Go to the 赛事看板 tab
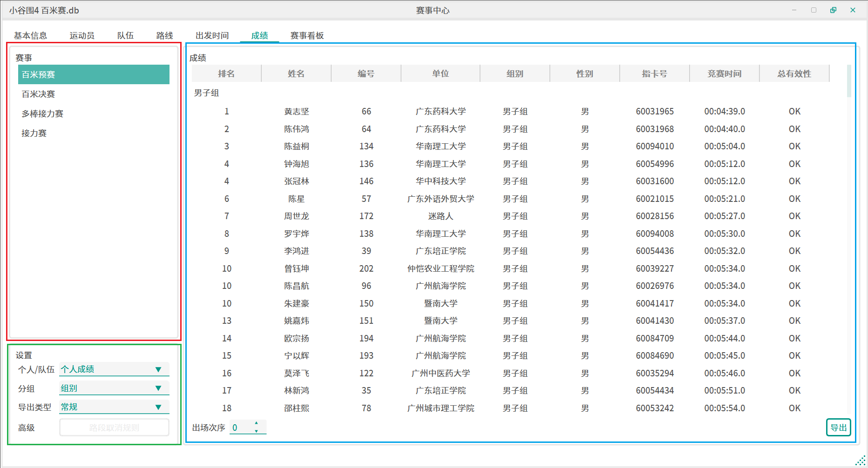 click(x=307, y=36)
